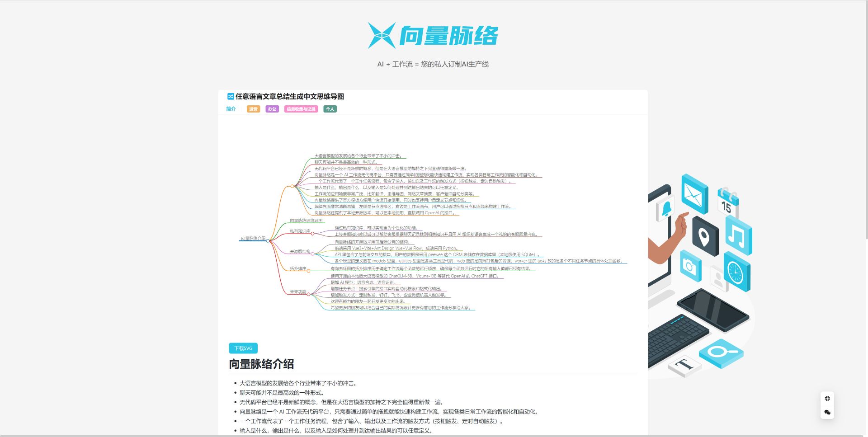868x437 pixels.
Task: Click the bullet starting 无代码平台已经不是新鲜的概念
Action: pyautogui.click(x=343, y=402)
